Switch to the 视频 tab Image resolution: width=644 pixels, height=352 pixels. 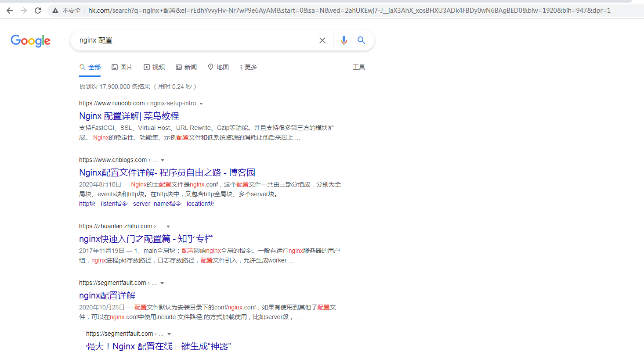pyautogui.click(x=154, y=67)
